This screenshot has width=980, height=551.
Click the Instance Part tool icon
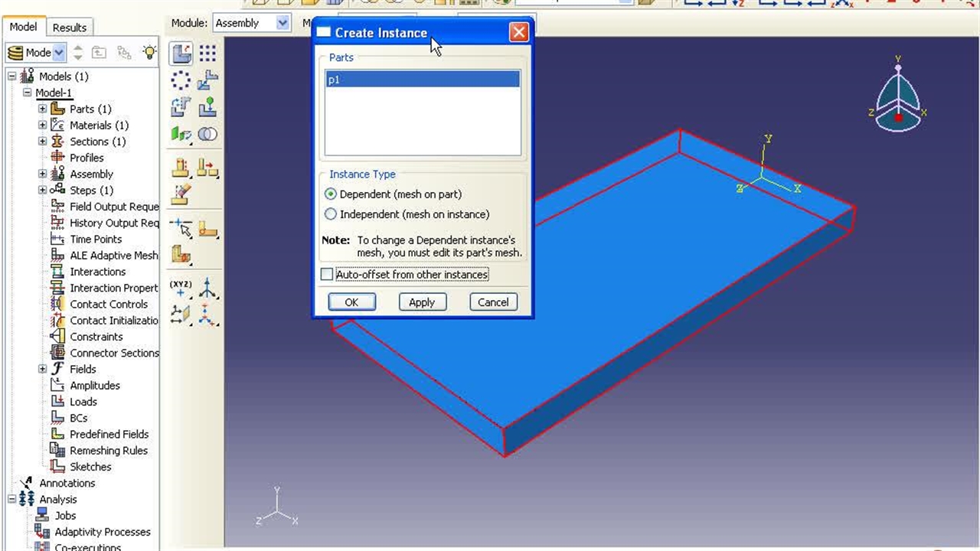point(181,53)
